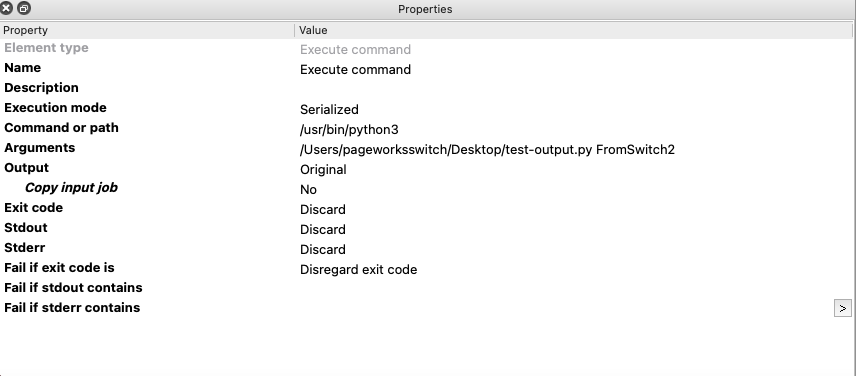
Task: Select the Copy input job property label
Action: 72,188
